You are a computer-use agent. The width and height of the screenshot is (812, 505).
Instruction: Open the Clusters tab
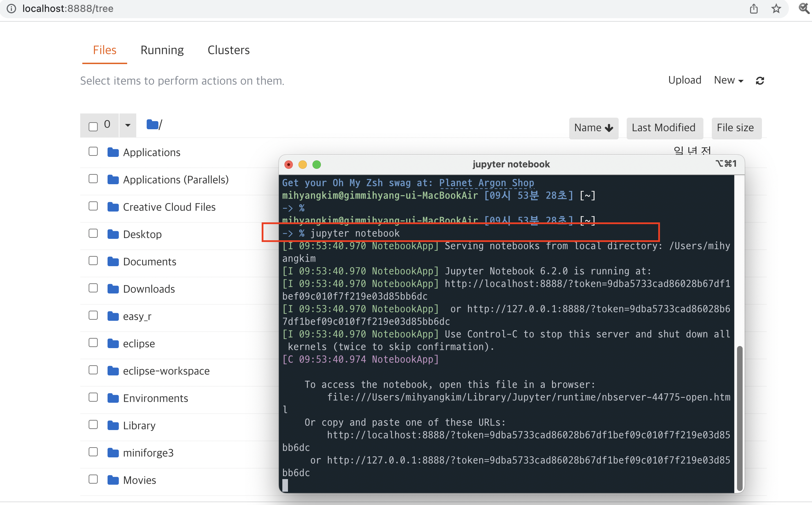click(228, 50)
